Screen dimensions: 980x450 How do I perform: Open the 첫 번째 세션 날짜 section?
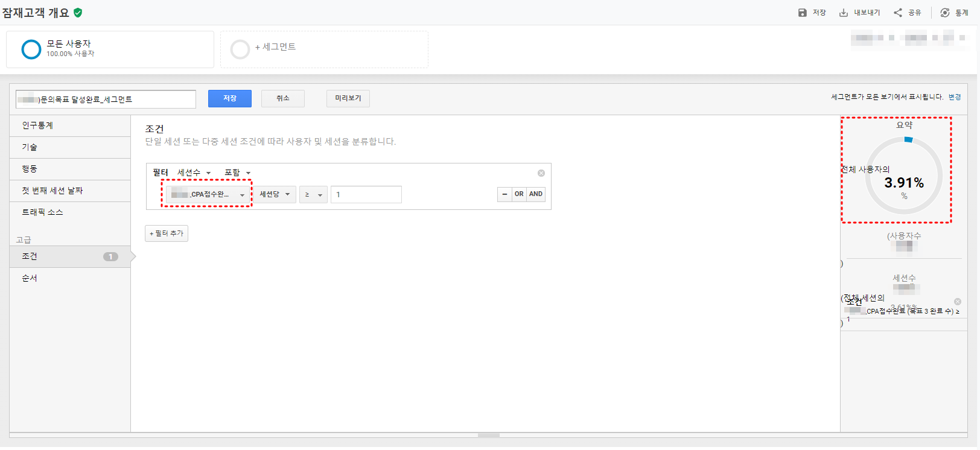pyautogui.click(x=70, y=191)
